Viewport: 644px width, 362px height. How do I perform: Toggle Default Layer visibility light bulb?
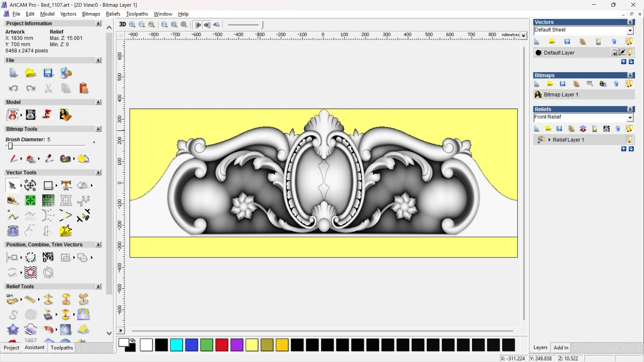coord(630,53)
